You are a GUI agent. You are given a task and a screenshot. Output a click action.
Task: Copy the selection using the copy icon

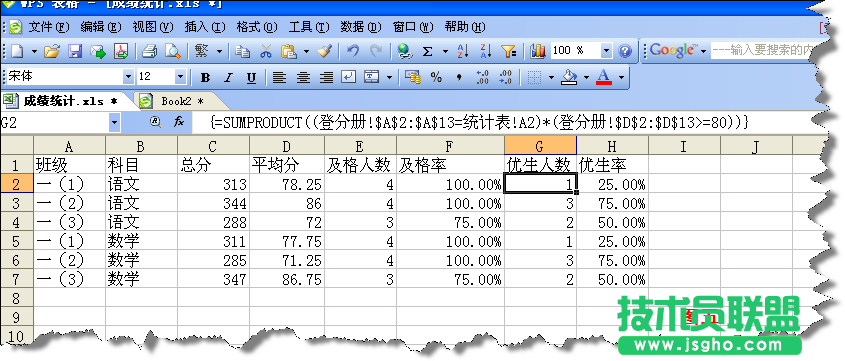point(243,51)
